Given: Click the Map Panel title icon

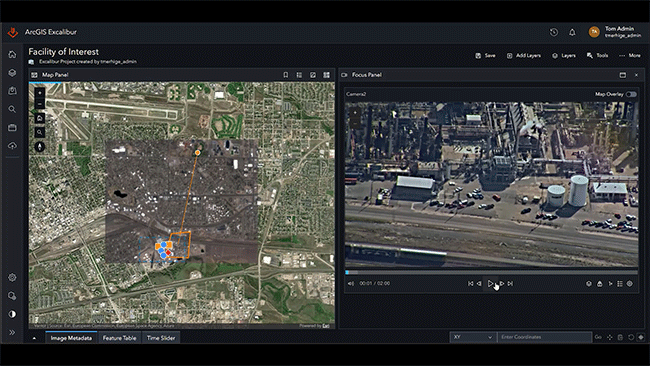Looking at the screenshot, I should [34, 75].
